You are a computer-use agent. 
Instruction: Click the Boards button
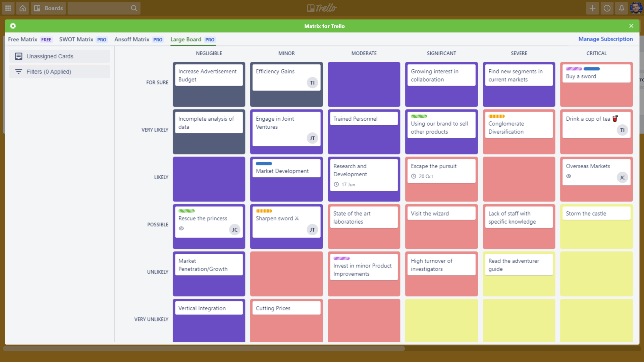pyautogui.click(x=48, y=8)
